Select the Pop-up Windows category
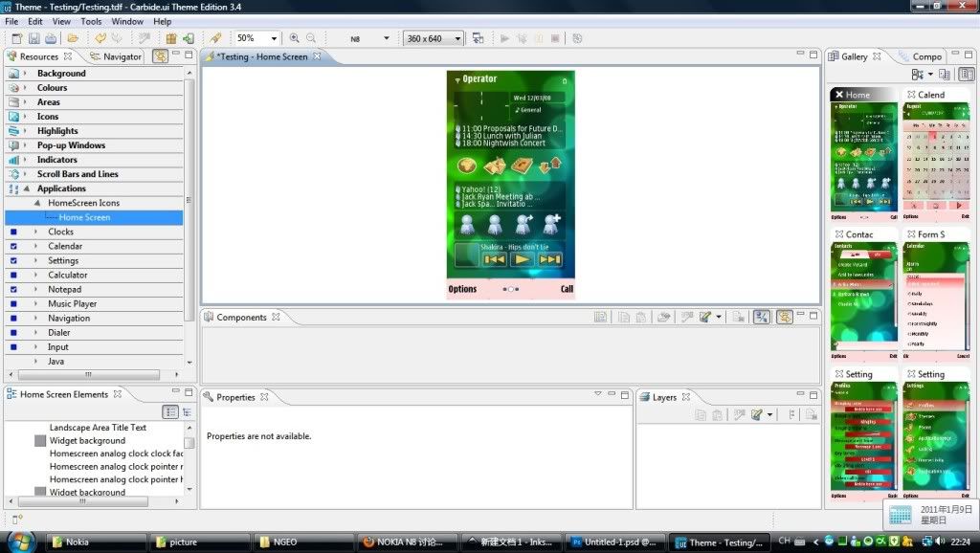The height and width of the screenshot is (553, 980). click(x=71, y=145)
